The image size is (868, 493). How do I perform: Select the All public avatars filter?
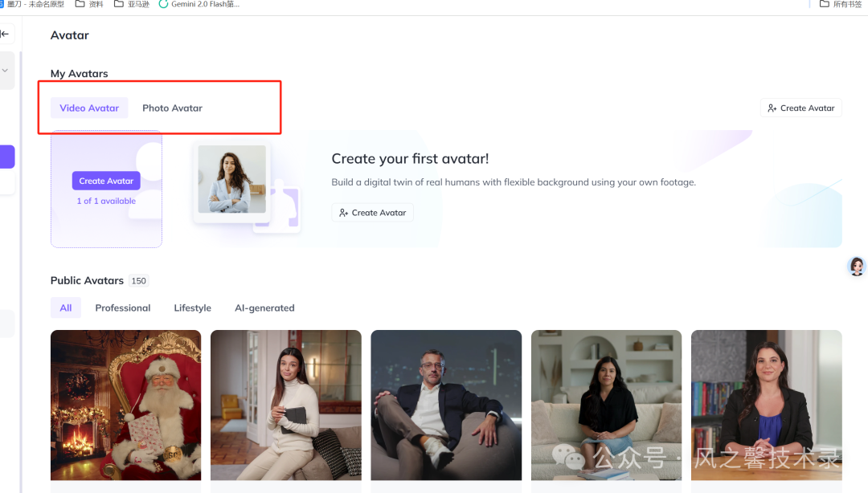[66, 308]
